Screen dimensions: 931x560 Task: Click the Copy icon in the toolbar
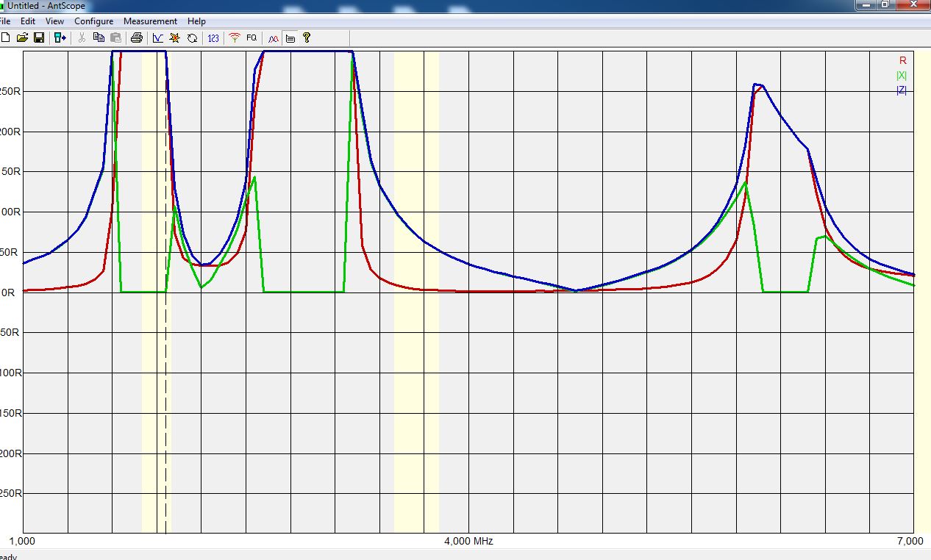pos(99,37)
